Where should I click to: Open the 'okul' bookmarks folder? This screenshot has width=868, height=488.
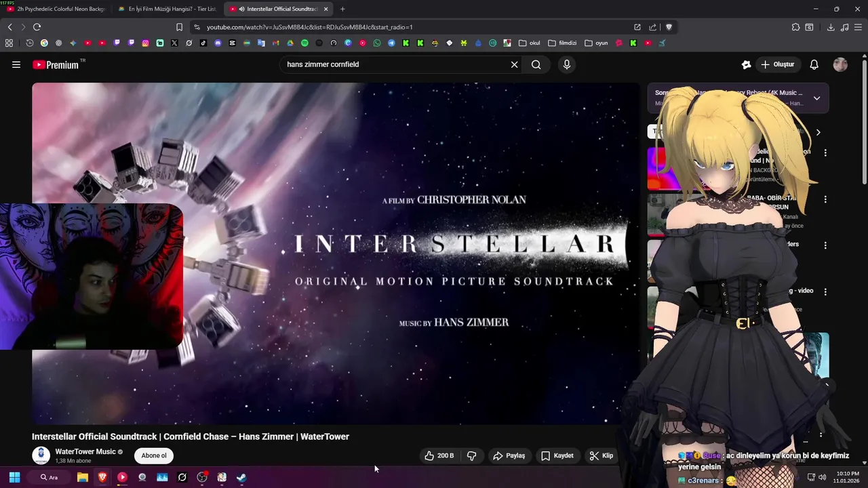pos(530,43)
